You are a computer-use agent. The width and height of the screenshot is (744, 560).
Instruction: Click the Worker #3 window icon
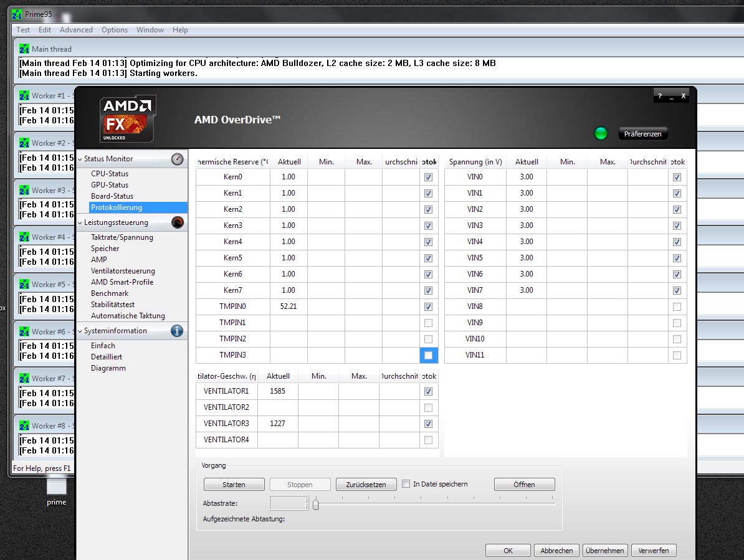[x=24, y=190]
